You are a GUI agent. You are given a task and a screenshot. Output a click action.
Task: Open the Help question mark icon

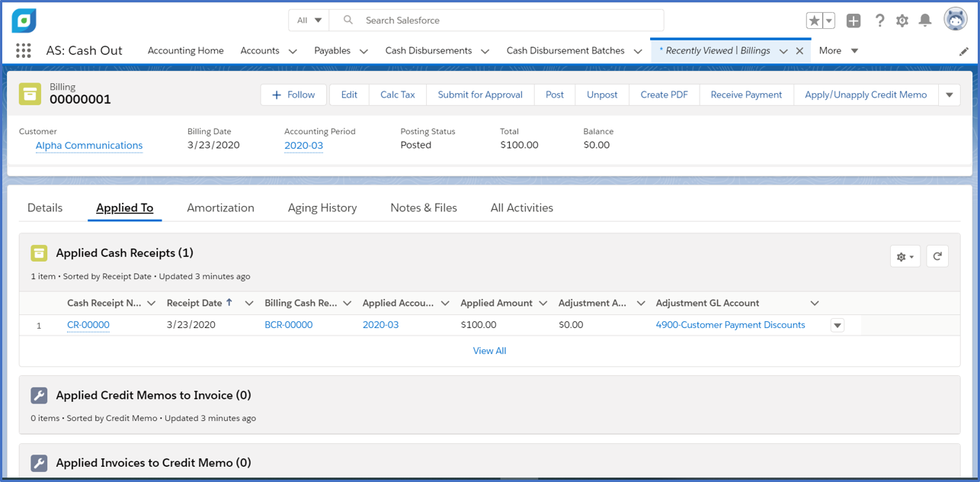(879, 21)
